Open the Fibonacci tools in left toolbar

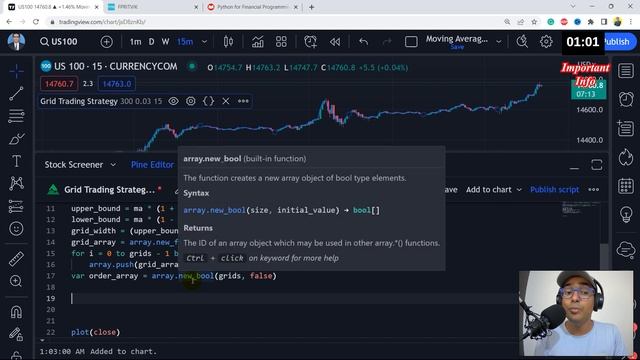16,116
